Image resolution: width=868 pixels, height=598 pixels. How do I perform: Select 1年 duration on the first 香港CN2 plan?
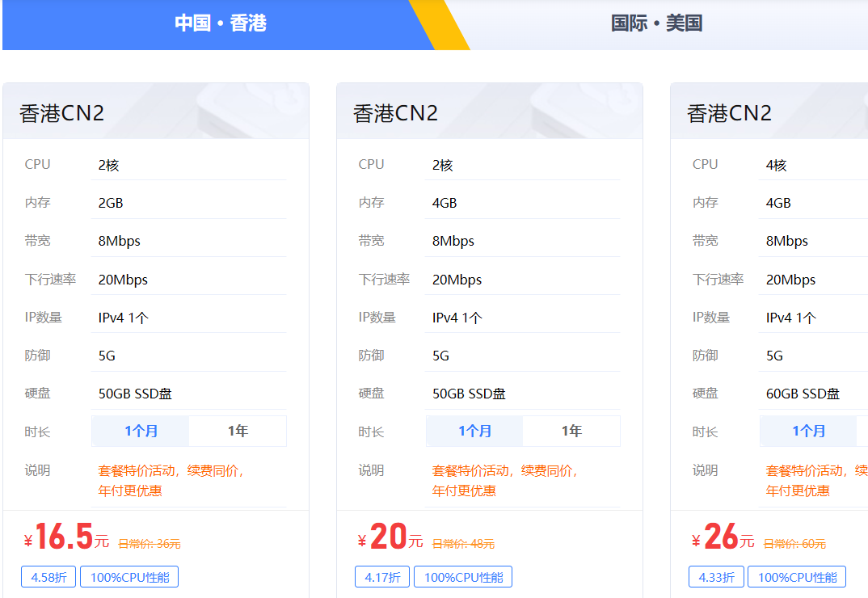[x=238, y=431]
